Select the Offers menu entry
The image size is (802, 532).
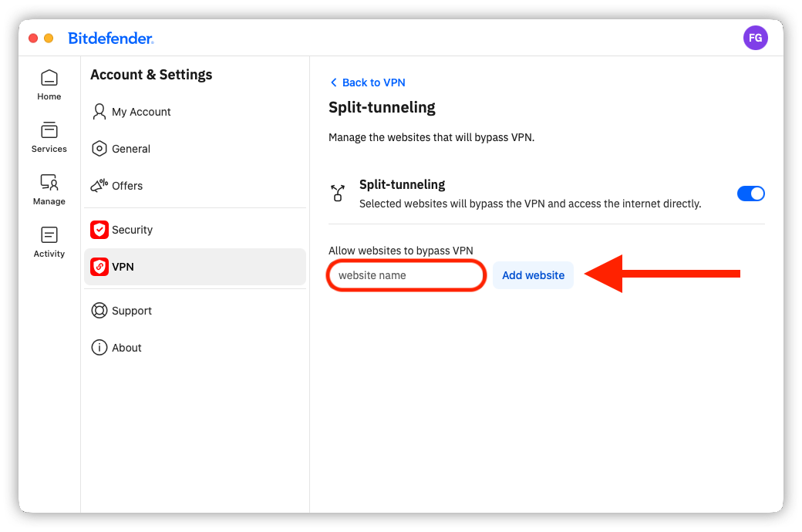coord(195,185)
